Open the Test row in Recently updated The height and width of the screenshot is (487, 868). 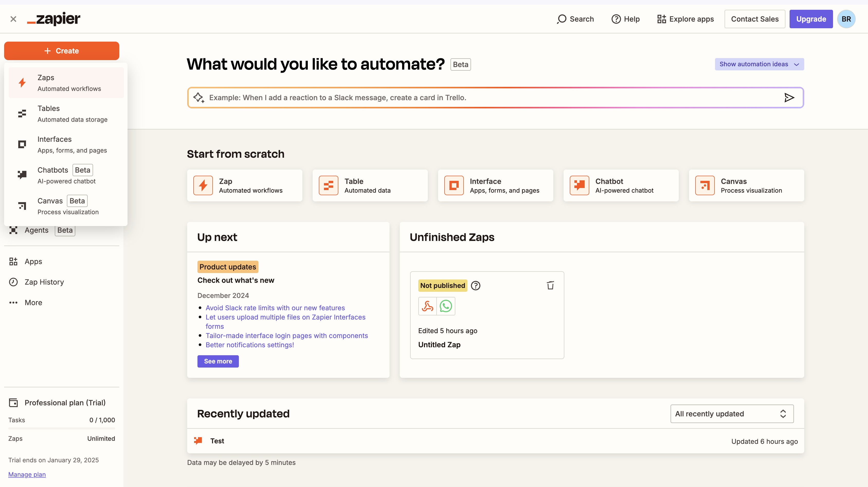click(x=495, y=441)
